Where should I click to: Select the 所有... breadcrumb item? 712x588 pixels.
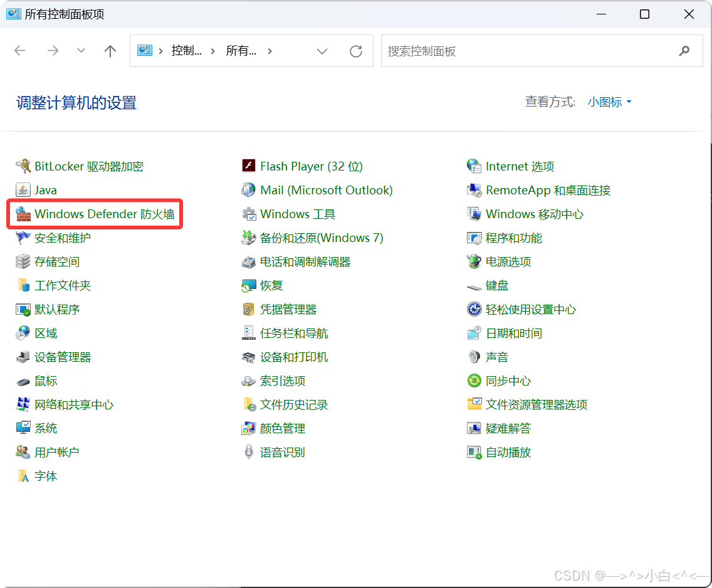coord(241,51)
